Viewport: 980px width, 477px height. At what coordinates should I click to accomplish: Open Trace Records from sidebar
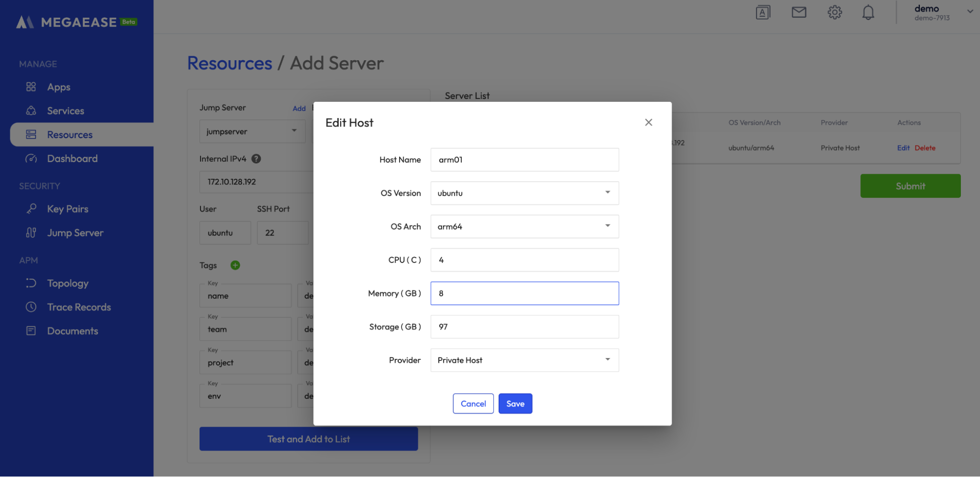click(78, 307)
